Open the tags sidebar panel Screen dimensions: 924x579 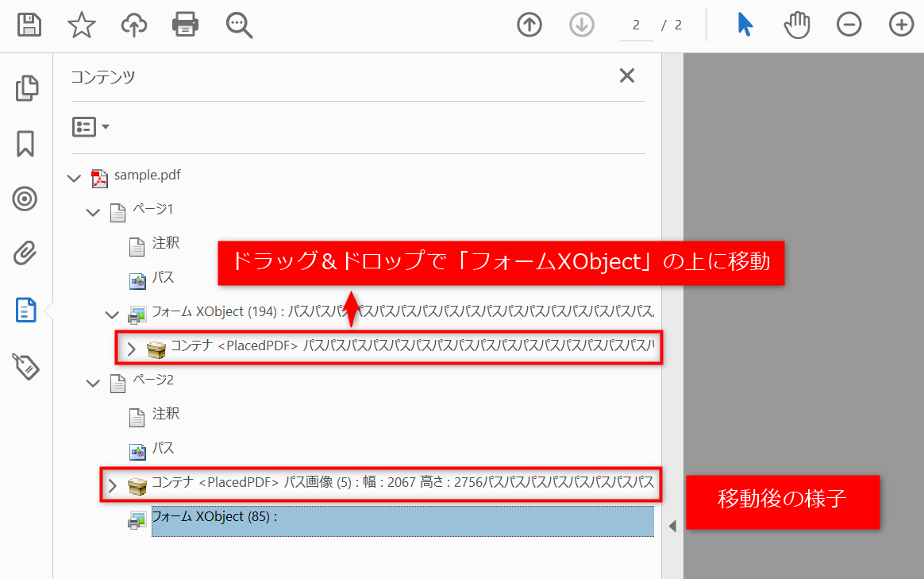click(x=25, y=366)
